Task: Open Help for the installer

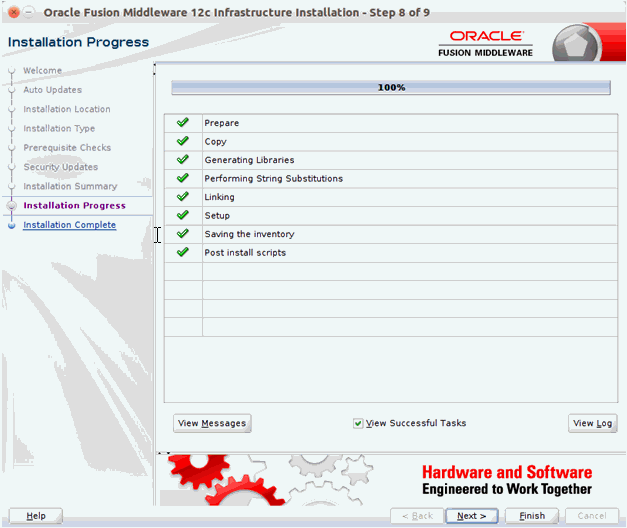Action: point(36,516)
